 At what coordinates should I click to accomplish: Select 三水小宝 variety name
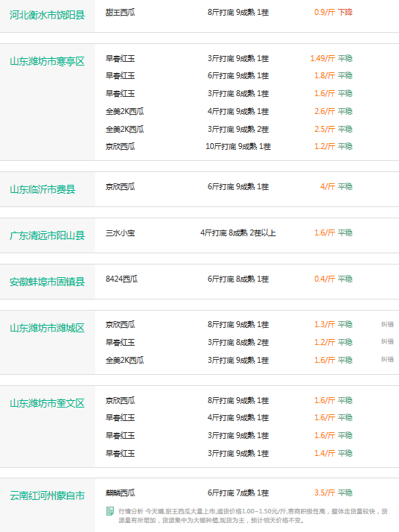121,233
